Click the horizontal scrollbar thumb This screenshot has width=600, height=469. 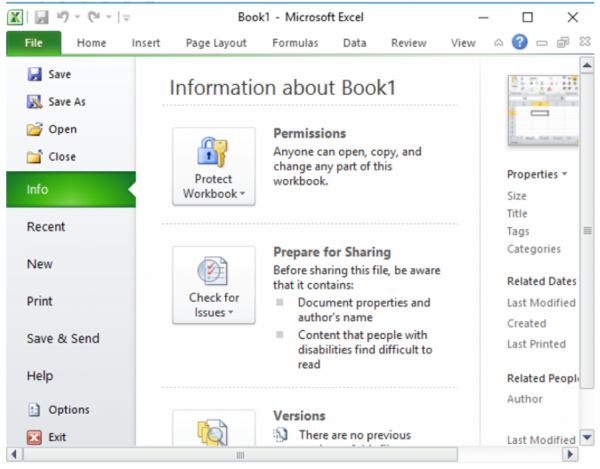coord(240,455)
